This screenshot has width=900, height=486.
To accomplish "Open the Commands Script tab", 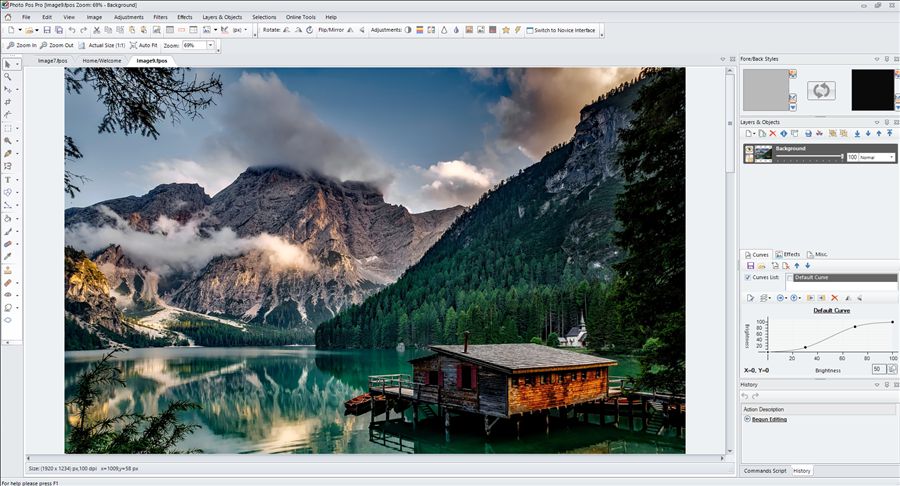I will (765, 471).
